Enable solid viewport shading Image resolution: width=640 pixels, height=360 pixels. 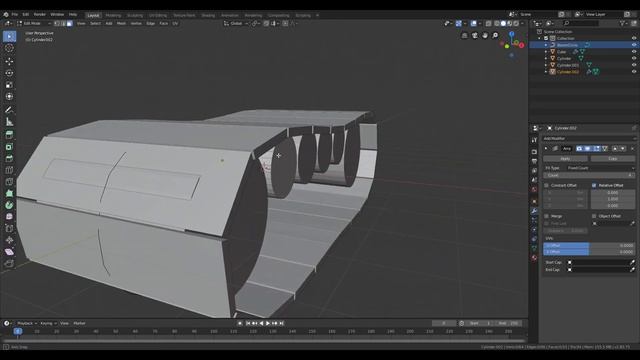pyautogui.click(x=503, y=24)
